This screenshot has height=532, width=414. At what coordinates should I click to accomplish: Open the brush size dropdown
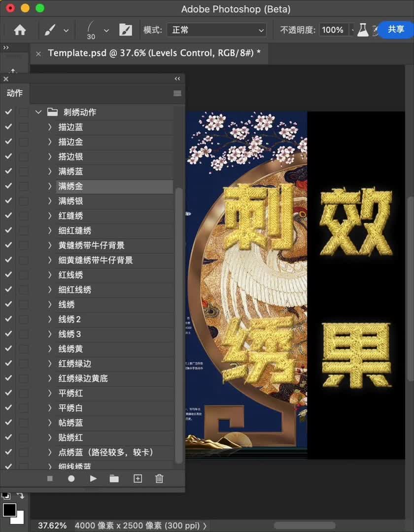105,30
